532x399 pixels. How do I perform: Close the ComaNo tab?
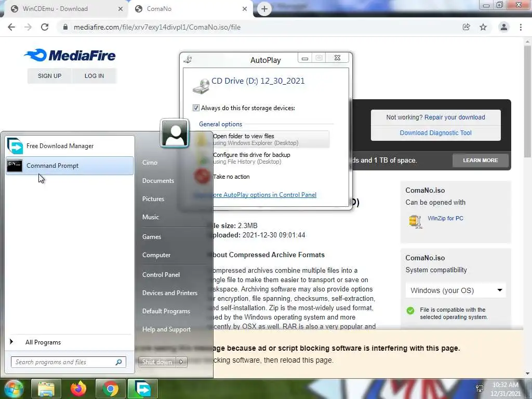click(245, 9)
